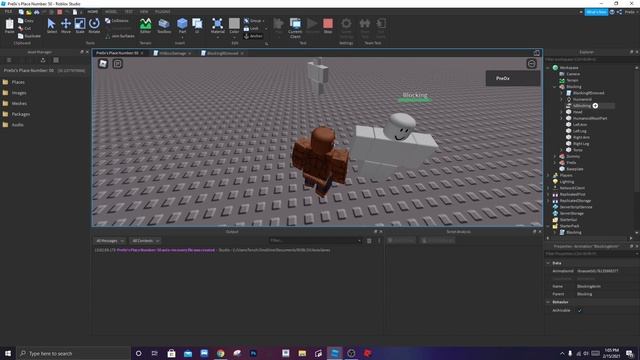Switch to the HOME ribbon tab
Image resolution: width=640 pixels, height=360 pixels.
[93, 12]
